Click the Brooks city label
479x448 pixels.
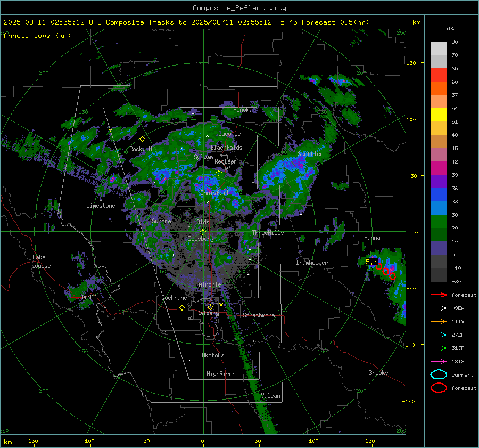pos(378,373)
